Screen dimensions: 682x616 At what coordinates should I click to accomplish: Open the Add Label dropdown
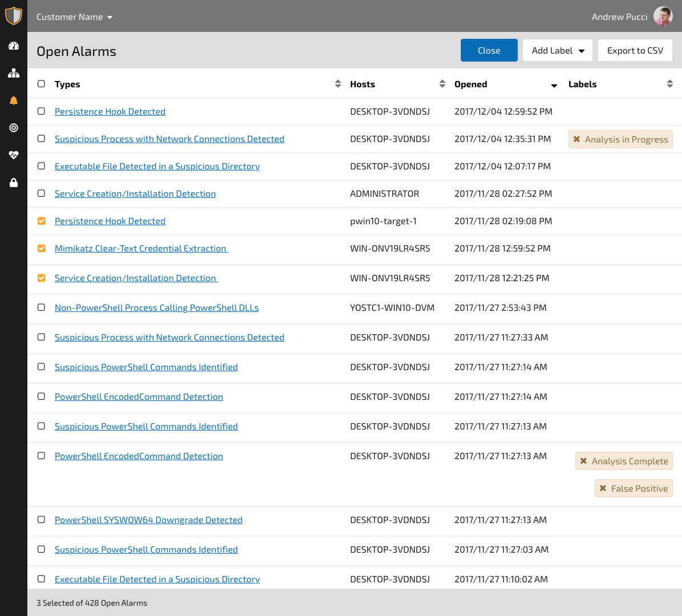[558, 50]
